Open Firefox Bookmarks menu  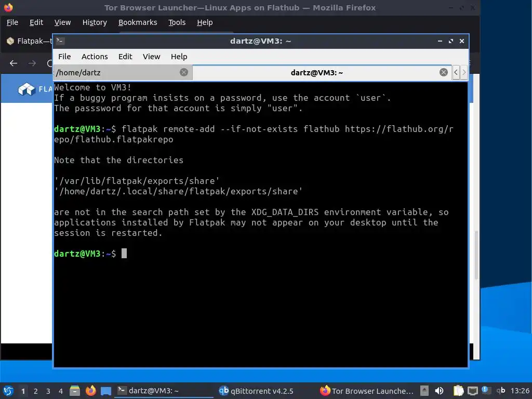coord(137,22)
